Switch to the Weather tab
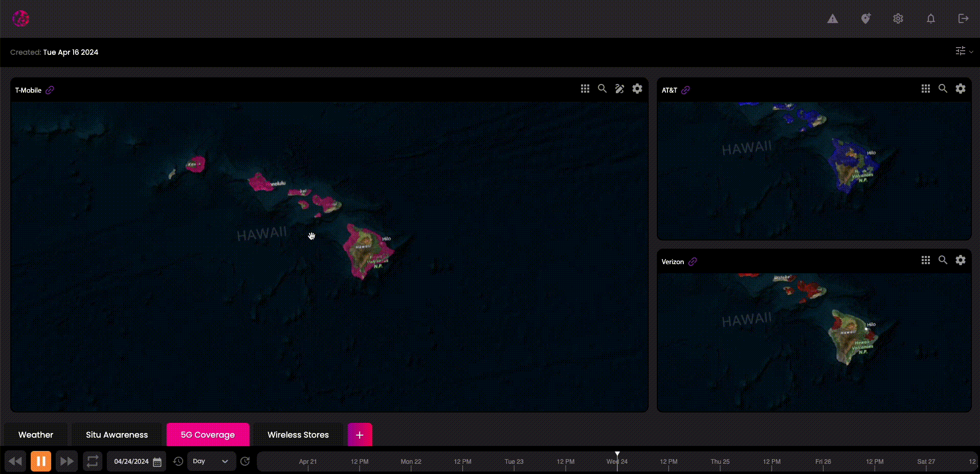Viewport: 980px width, 474px height. 36,435
